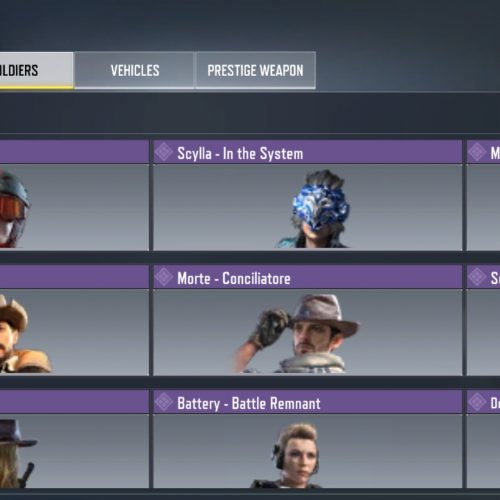Click the diamond rarity icon beside Scylla
The height and width of the screenshot is (500, 500).
[x=164, y=152]
